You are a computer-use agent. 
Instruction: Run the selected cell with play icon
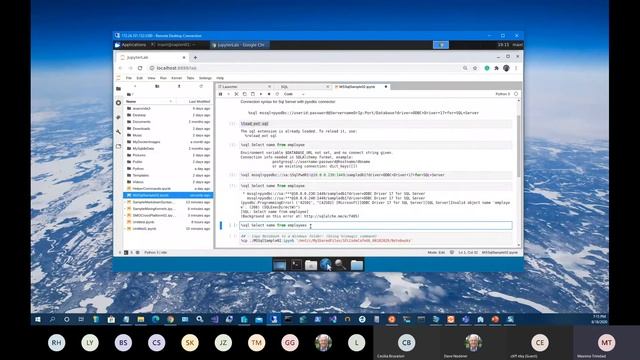point(261,94)
